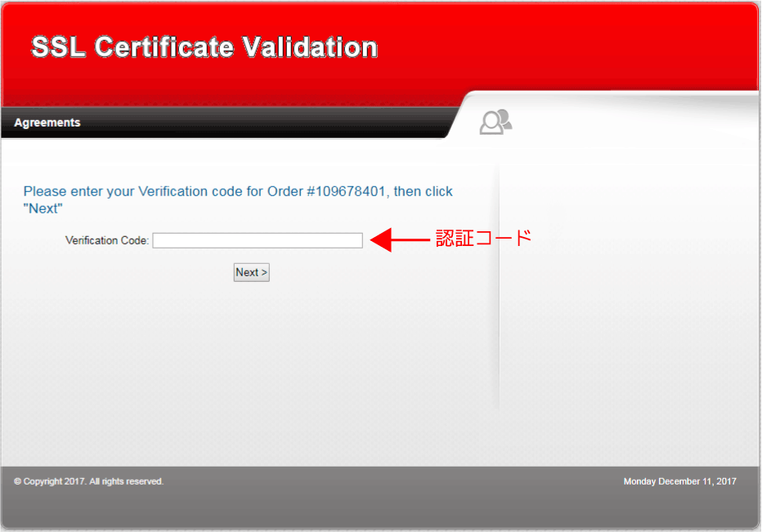
Task: Click the Verification Code input field
Action: tap(257, 240)
